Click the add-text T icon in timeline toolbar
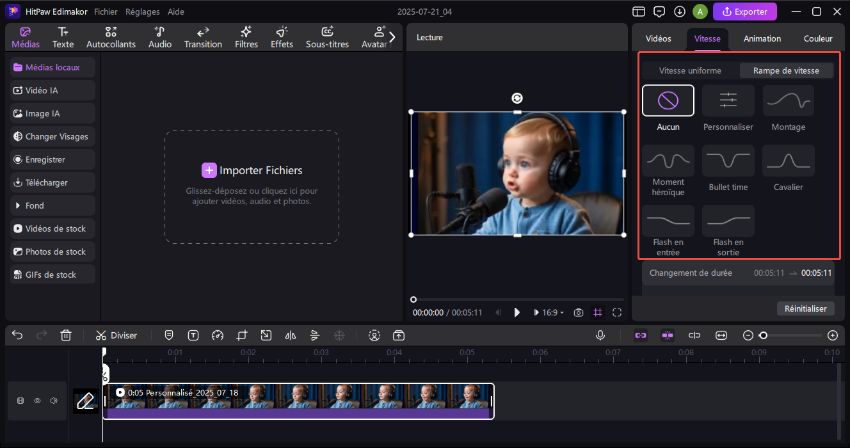Screen dimensions: 850x448 [193, 335]
